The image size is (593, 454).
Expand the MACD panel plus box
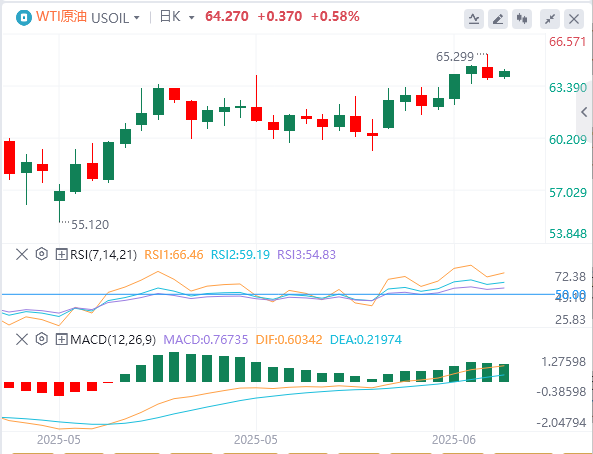61,339
